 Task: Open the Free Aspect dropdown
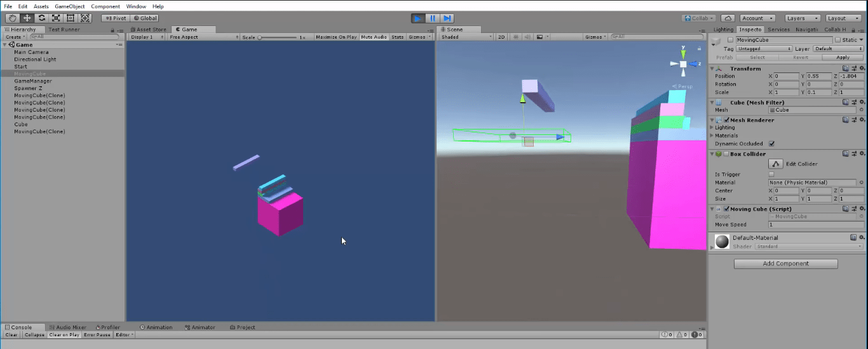coord(203,37)
